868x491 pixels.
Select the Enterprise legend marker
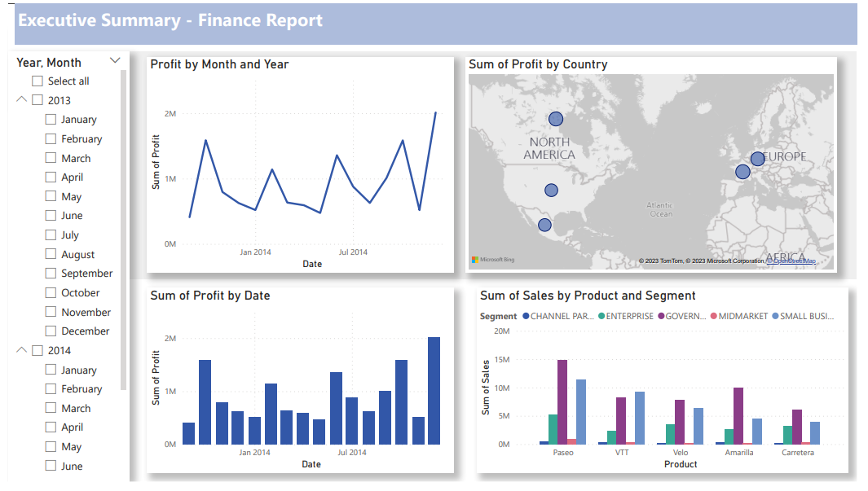click(601, 316)
